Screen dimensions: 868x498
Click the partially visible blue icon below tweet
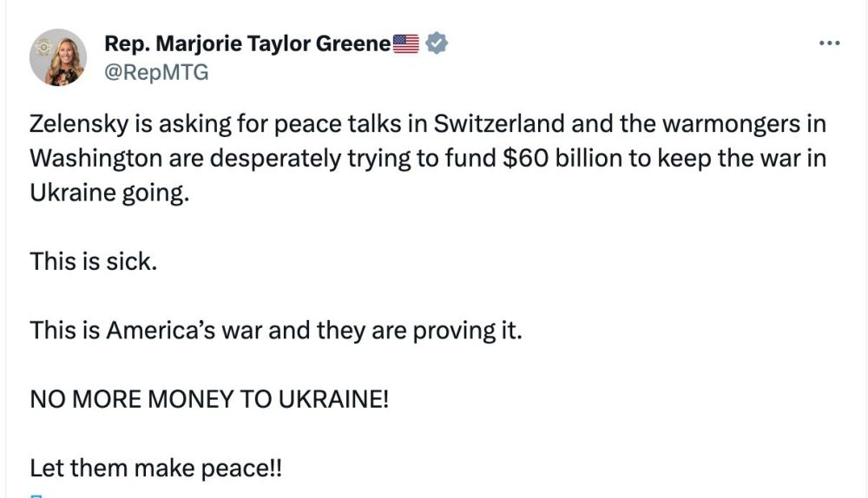tap(36, 496)
